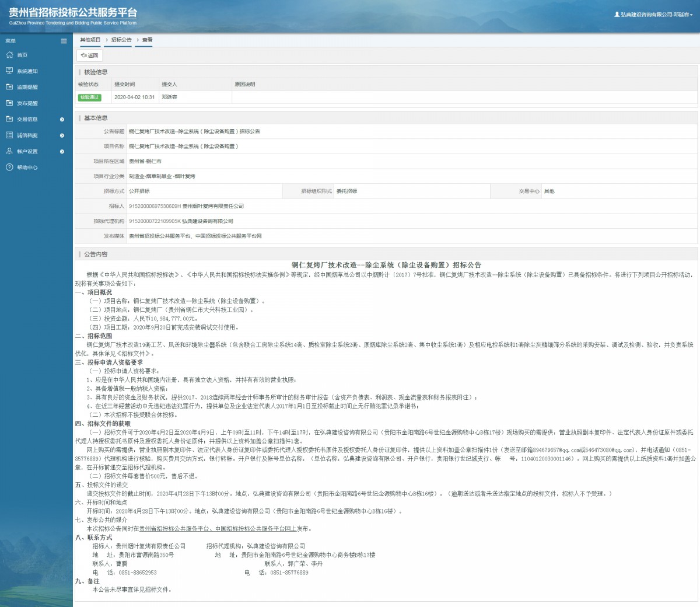The width and height of the screenshot is (700, 607).
Task: Expand the 诚信档案 submenu arrow
Action: pyautogui.click(x=62, y=135)
